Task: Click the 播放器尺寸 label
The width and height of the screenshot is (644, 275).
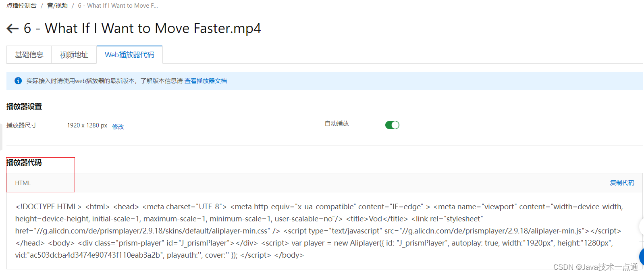Action: point(21,125)
